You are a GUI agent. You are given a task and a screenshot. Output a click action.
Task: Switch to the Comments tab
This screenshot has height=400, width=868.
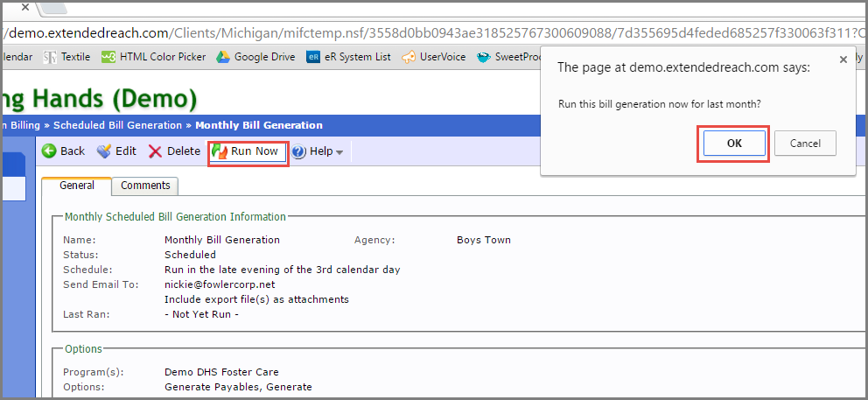click(145, 186)
